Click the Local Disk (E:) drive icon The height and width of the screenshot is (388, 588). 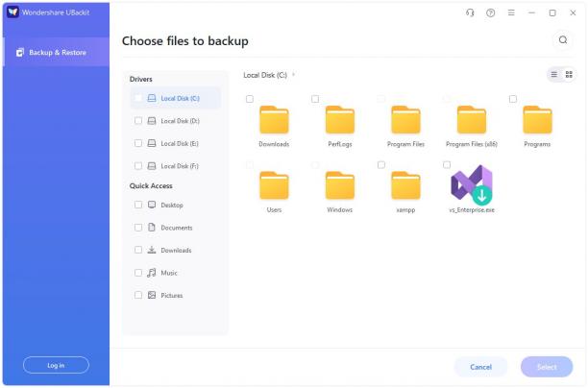point(152,143)
